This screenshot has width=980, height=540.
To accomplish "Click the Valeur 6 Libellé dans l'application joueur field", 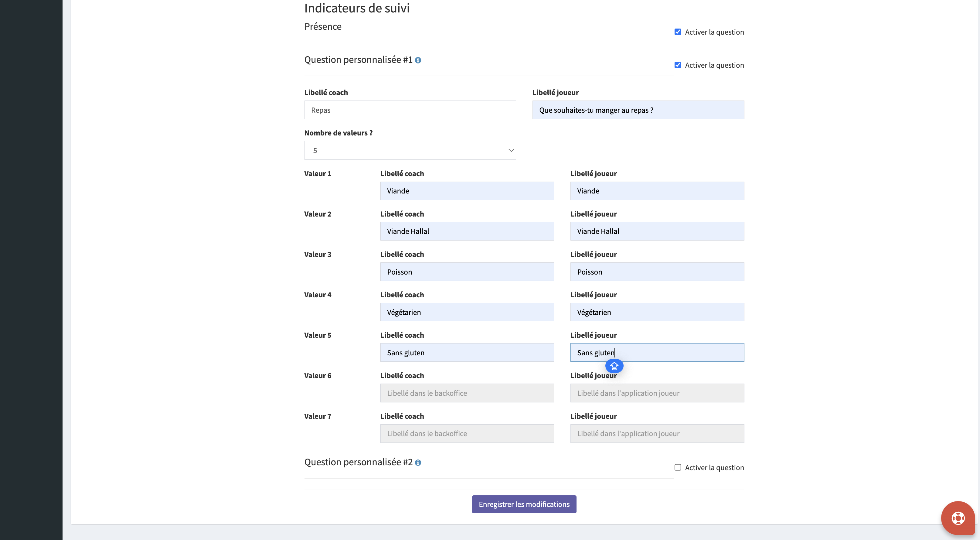I will (x=657, y=393).
